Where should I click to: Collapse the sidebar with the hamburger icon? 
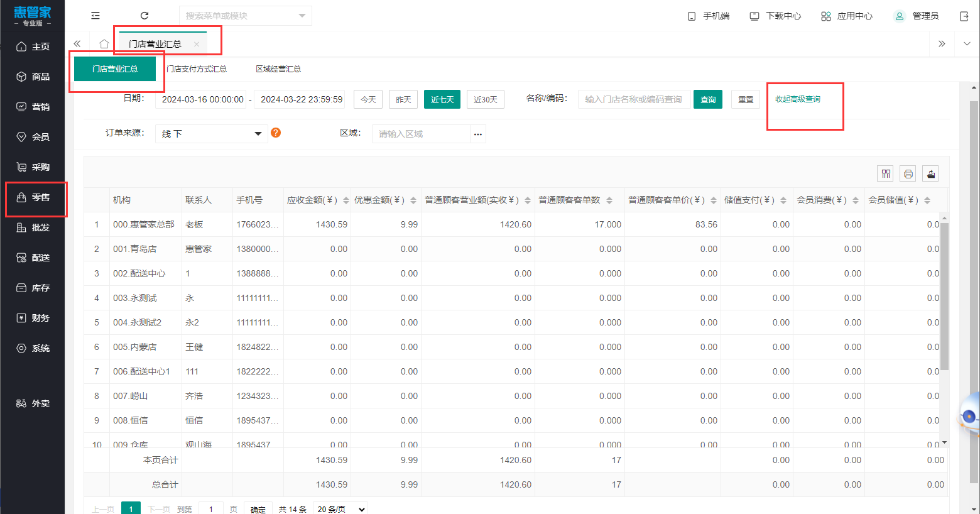tap(95, 16)
